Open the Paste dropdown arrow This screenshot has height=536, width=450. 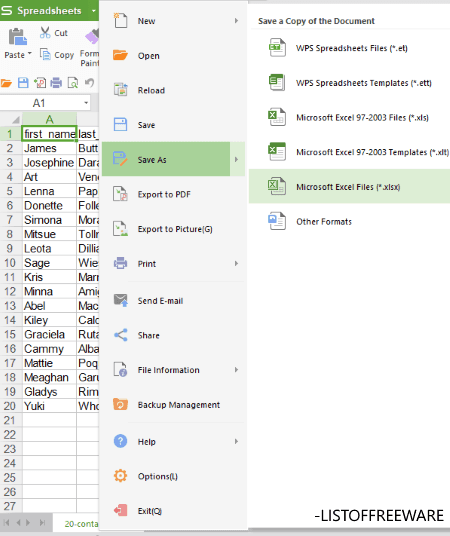pyautogui.click(x=29, y=54)
